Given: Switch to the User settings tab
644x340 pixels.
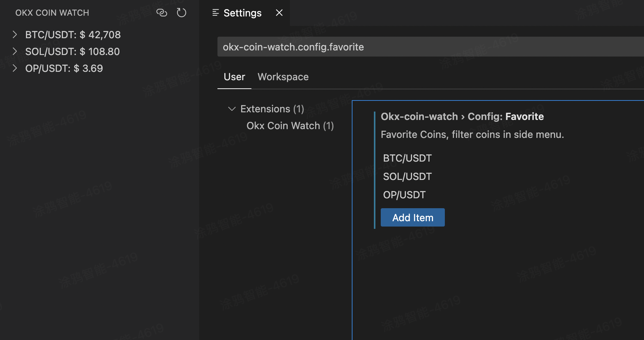Looking at the screenshot, I should tap(234, 77).
